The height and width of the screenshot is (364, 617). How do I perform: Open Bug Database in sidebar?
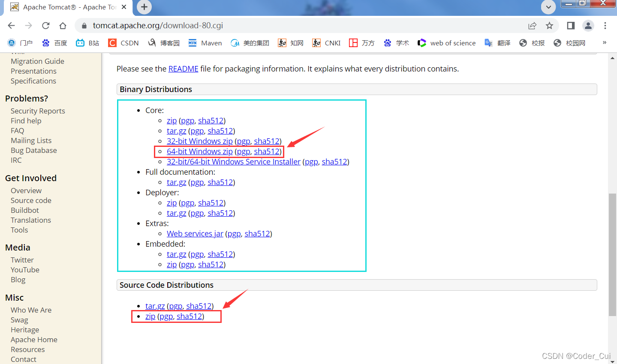[x=33, y=150]
